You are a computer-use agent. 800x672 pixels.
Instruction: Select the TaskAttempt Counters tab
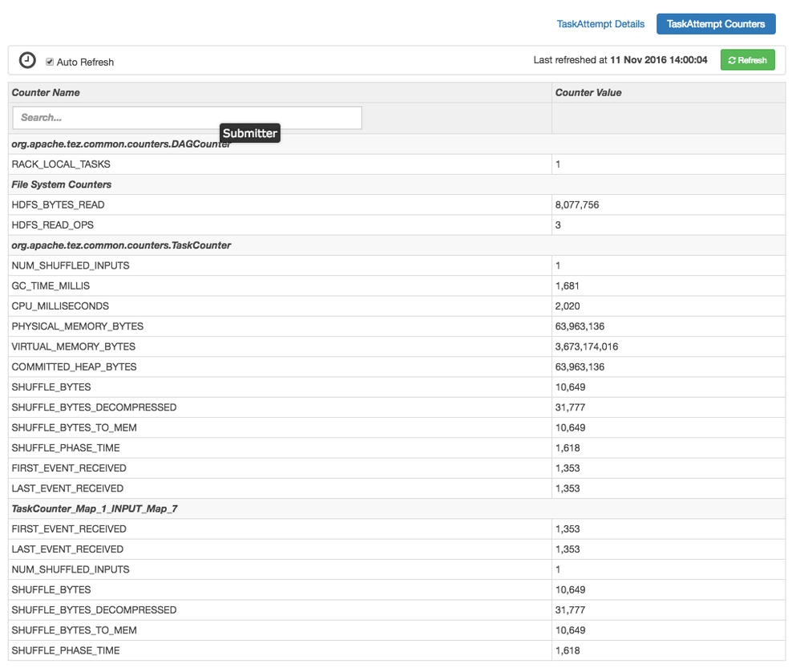coord(715,24)
